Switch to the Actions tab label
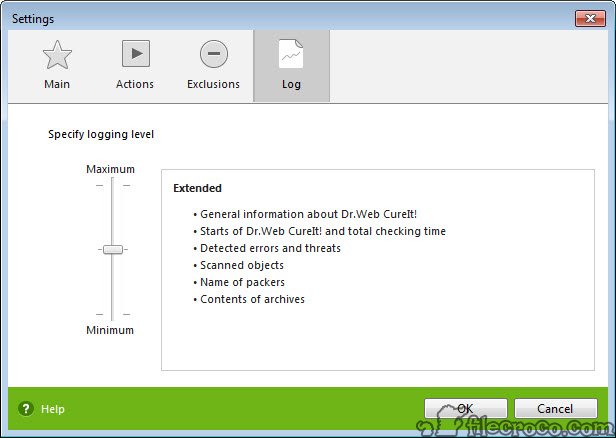 pyautogui.click(x=135, y=84)
